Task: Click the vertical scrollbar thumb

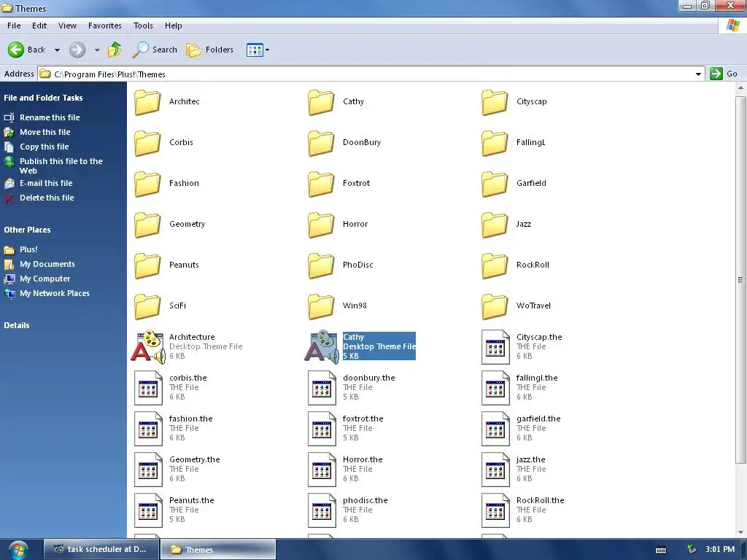Action: 740,280
